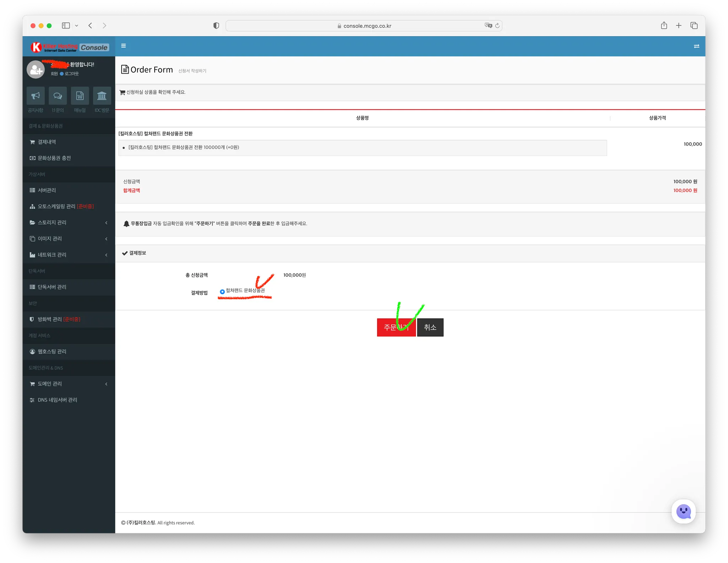The width and height of the screenshot is (728, 563).
Task: Open the 1:1 문의 chat icon
Action: (x=58, y=96)
